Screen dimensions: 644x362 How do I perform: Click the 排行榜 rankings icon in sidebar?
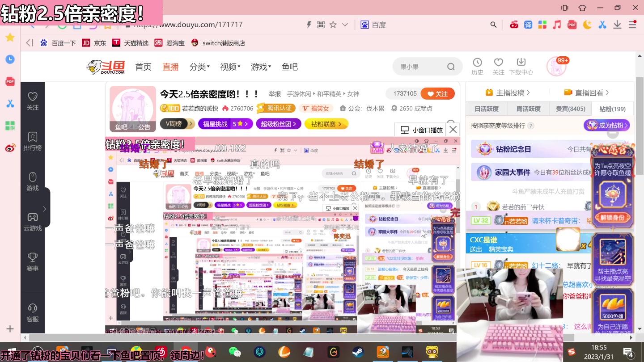pos(32,141)
